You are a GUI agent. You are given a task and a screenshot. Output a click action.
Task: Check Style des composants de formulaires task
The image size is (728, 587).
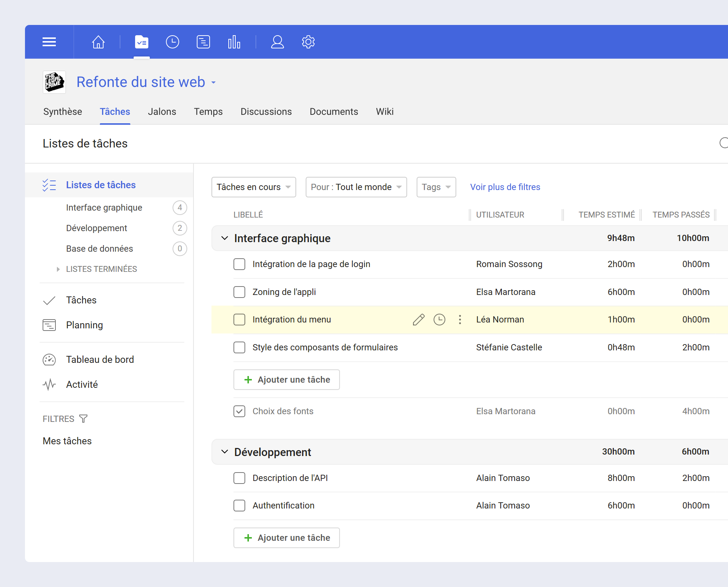coord(239,347)
